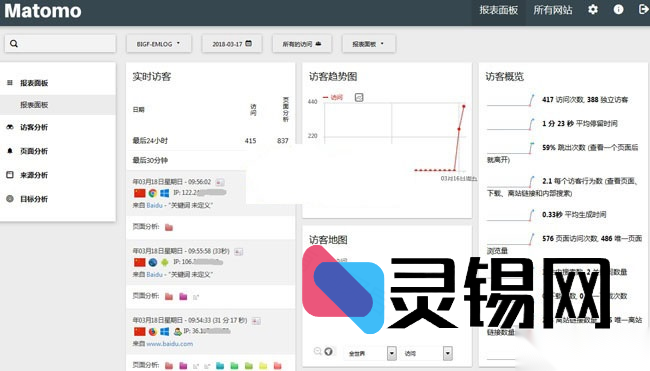Click the calendar icon beside 2018-03-17
This screenshot has height=371, width=650.
click(x=249, y=43)
